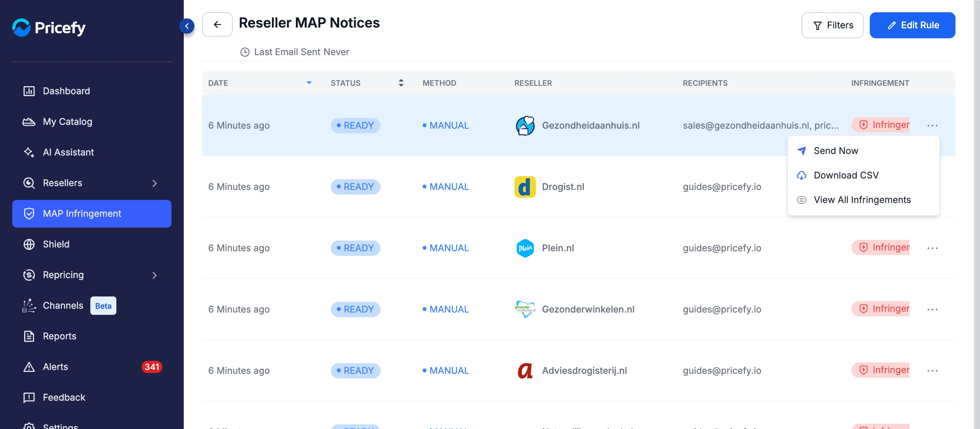Toggle sorting on the STATUS column
The image size is (980, 429).
[401, 83]
